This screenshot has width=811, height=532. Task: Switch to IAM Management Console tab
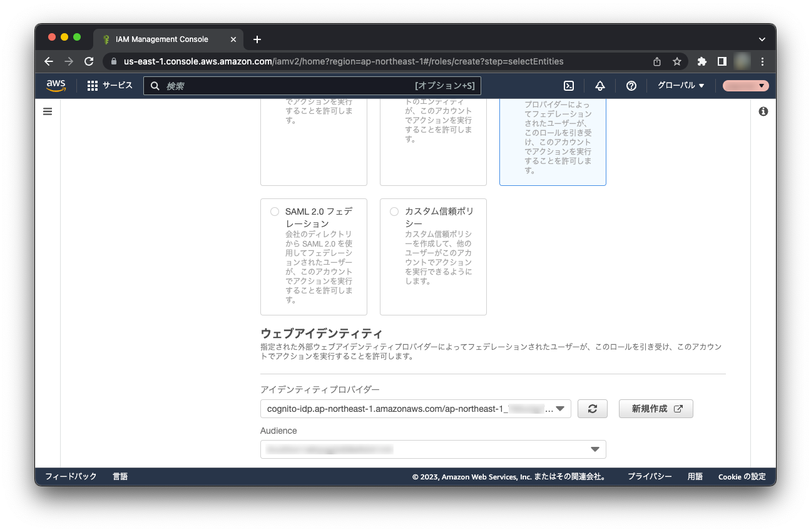pyautogui.click(x=161, y=39)
